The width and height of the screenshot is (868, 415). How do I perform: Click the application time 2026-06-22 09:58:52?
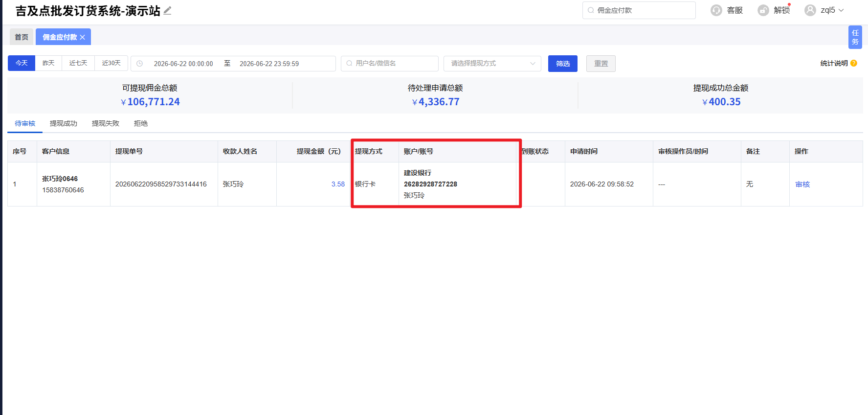pos(602,184)
